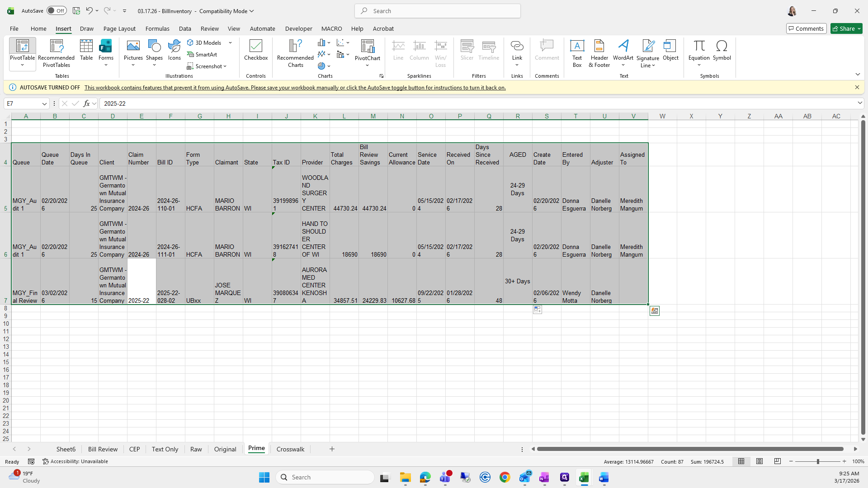
Task: Click the SmartArt button
Action: pos(202,54)
